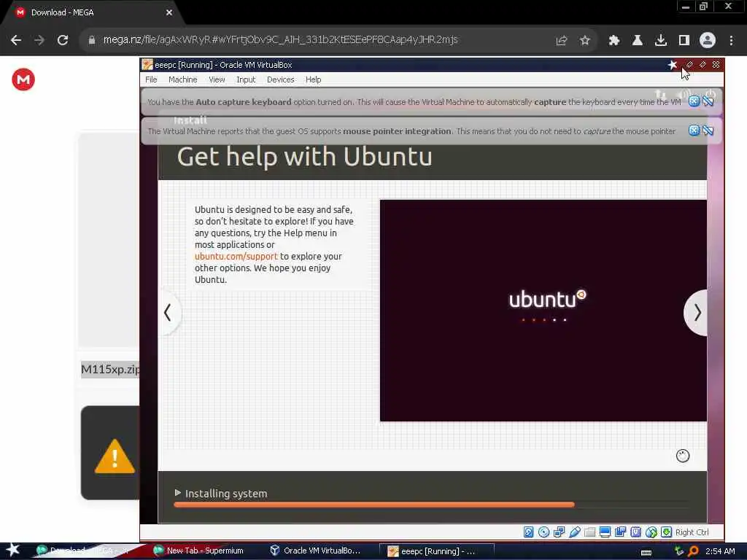Go forward in the browser
747x560 pixels.
39,40
